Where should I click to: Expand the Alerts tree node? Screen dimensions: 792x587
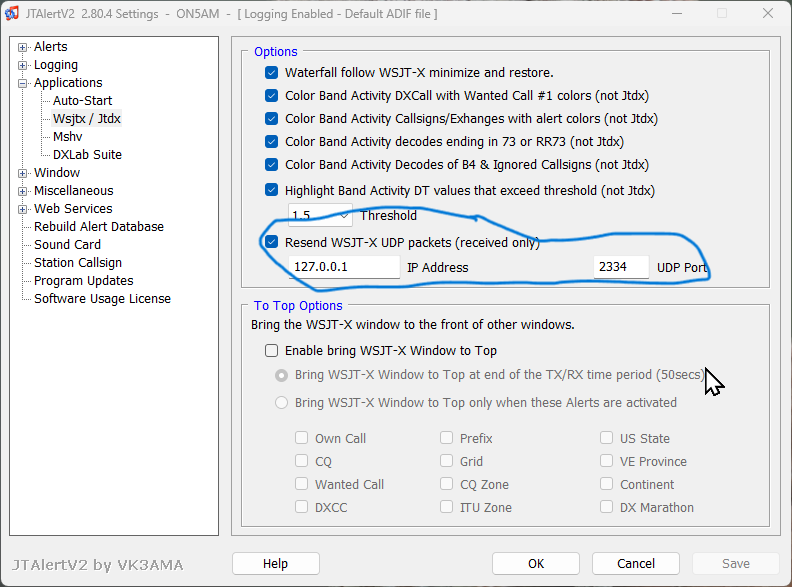(22, 47)
